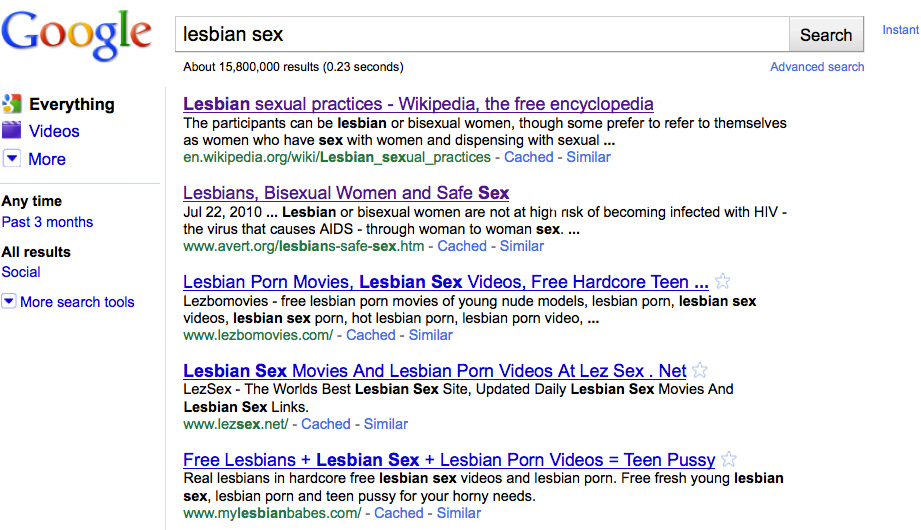The height and width of the screenshot is (530, 921).
Task: Click the Instant link at top right
Action: tap(900, 30)
